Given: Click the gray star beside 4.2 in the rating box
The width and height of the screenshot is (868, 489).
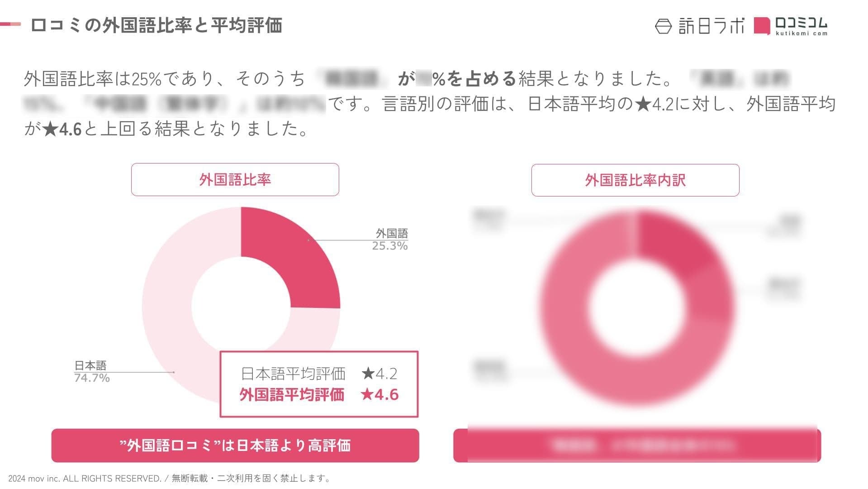Looking at the screenshot, I should point(368,374).
